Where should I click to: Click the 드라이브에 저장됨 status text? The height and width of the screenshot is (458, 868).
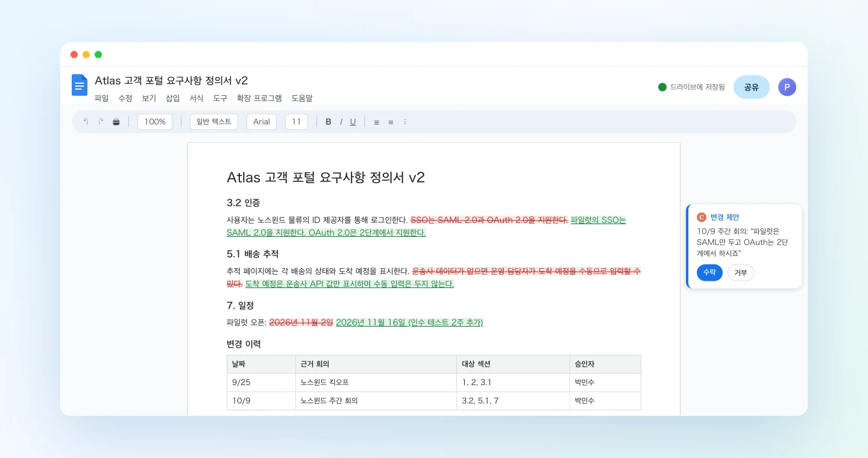coord(697,87)
